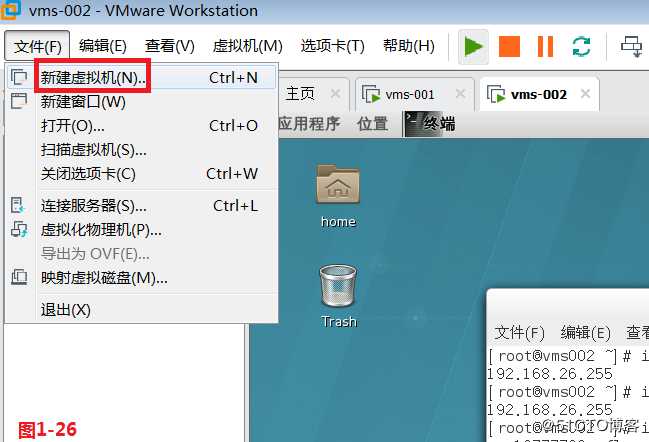Viewport: 649px width, 442px height.
Task: Close the vms-001 tab
Action: point(460,94)
